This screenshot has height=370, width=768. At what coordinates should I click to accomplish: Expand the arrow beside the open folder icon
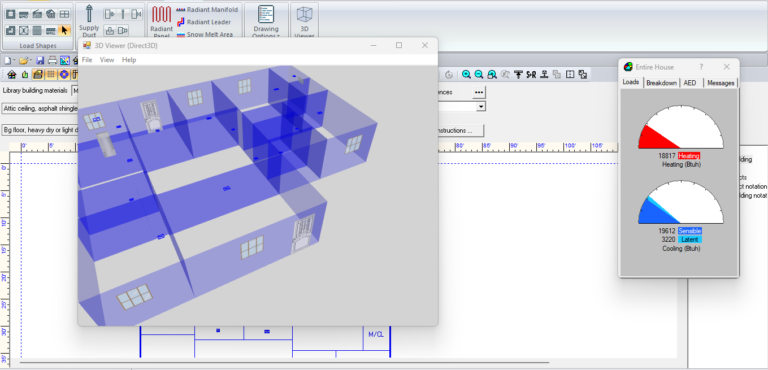coord(31,61)
